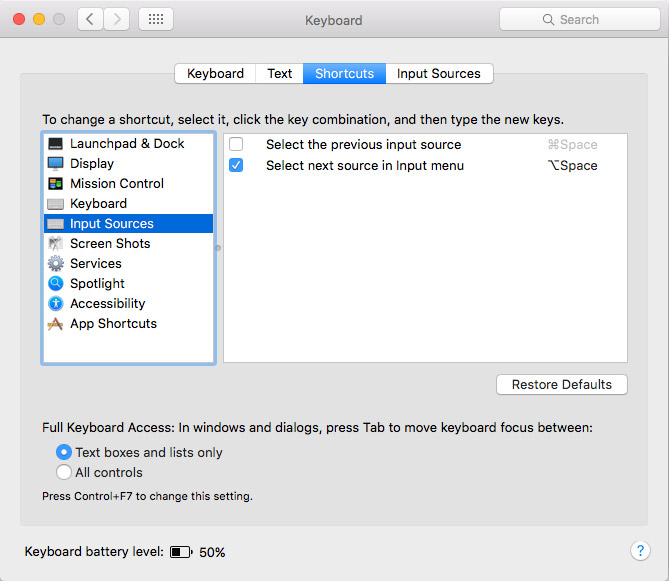Screen dimensions: 669x581
Task: Click the 50% battery level text
Action: [x=212, y=552]
